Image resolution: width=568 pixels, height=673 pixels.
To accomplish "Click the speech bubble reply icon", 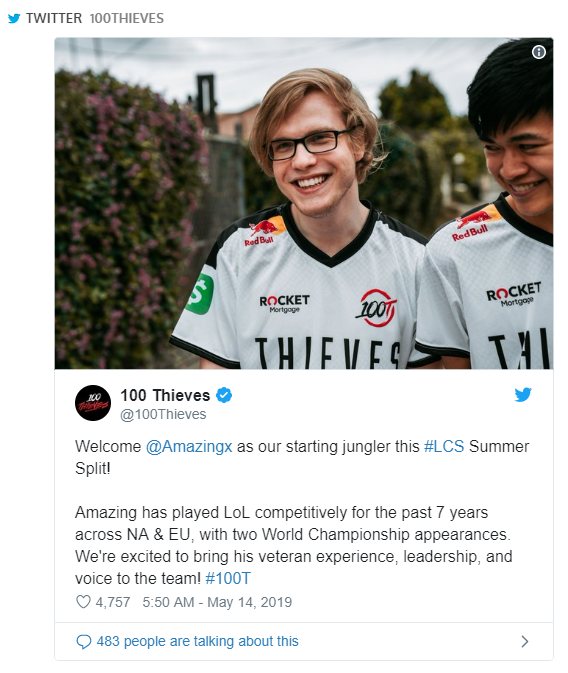I will (83, 642).
